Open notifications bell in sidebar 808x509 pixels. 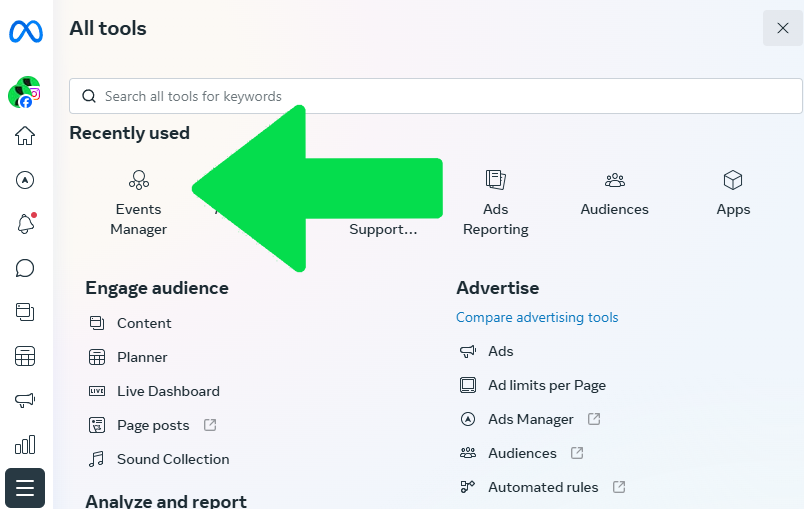pos(25,224)
